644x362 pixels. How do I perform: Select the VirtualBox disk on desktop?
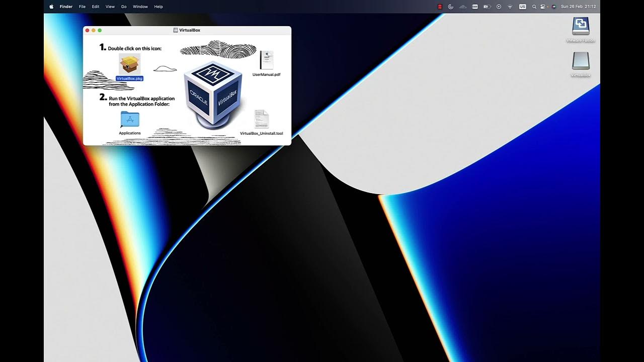pos(581,61)
